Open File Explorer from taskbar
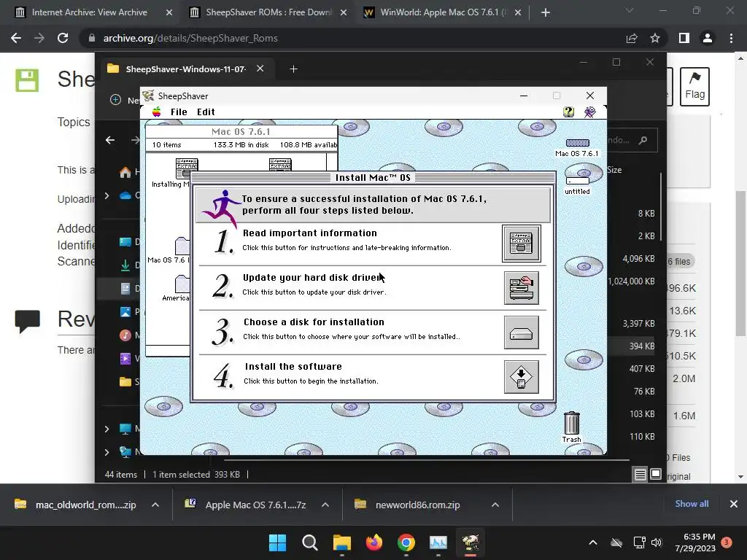Viewport: 747px width, 560px height. click(x=342, y=542)
